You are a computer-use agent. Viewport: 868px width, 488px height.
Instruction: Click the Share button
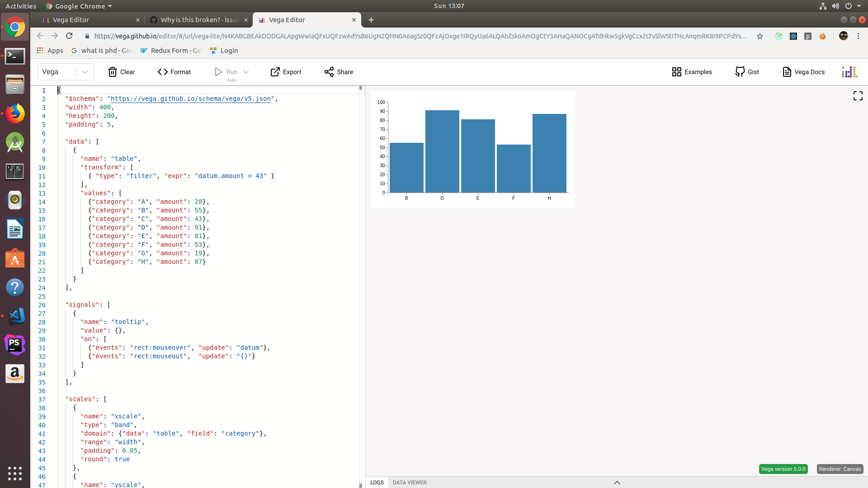click(x=339, y=72)
